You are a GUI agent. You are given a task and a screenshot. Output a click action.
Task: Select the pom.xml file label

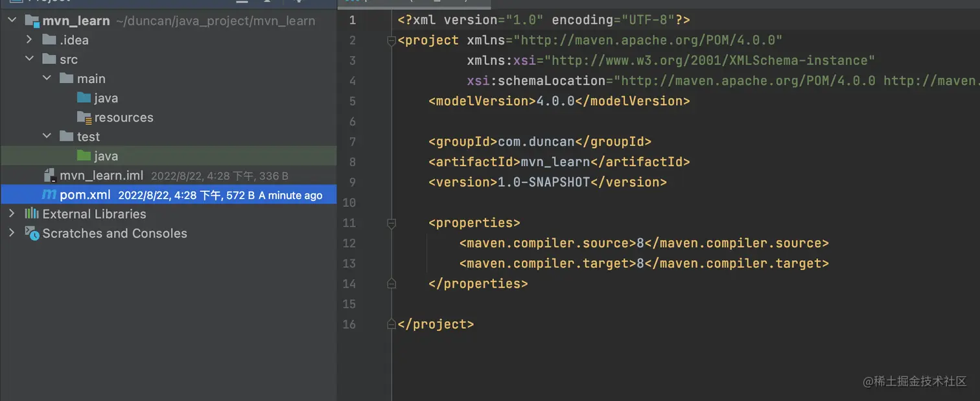tap(85, 195)
